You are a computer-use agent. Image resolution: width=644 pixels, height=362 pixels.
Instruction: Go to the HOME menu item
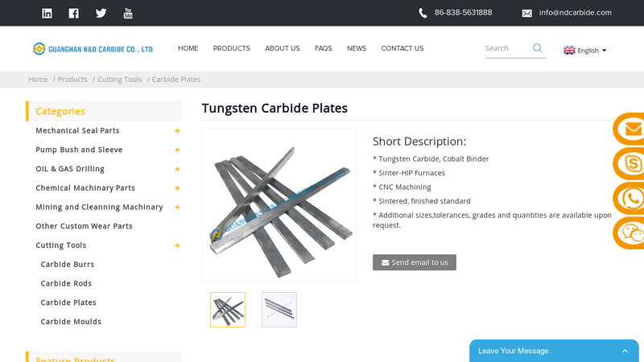point(188,48)
